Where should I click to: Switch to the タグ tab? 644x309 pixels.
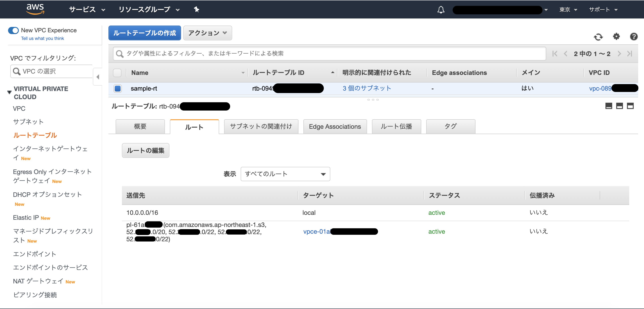tap(450, 126)
